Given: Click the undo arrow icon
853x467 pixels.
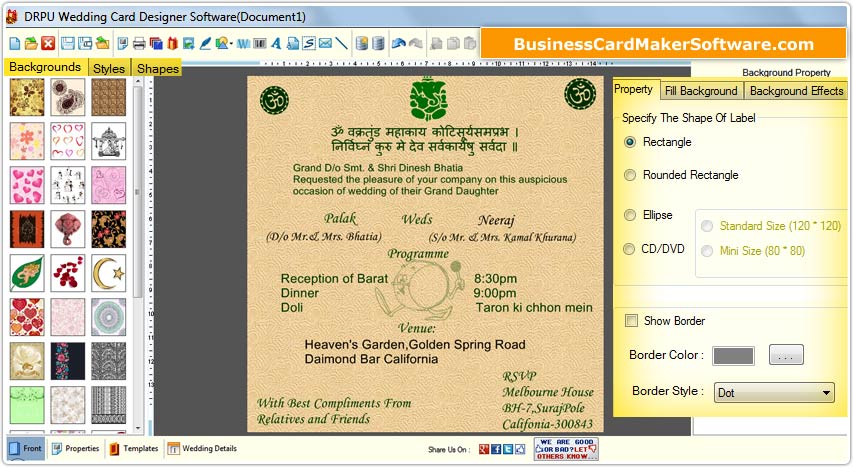Looking at the screenshot, I should coord(398,44).
